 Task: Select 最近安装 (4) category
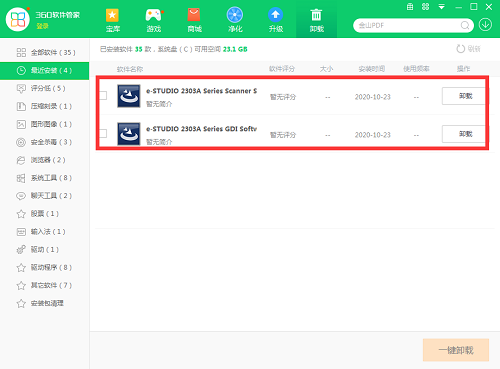pyautogui.click(x=45, y=70)
